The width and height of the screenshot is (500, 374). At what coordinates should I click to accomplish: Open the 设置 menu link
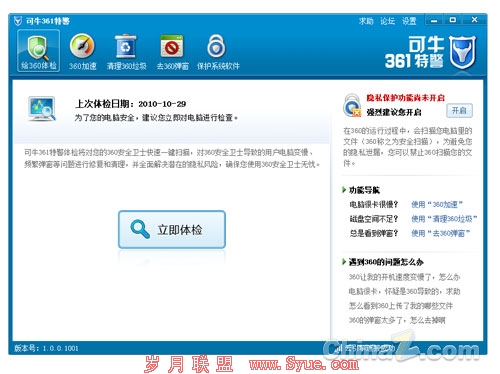pyautogui.click(x=409, y=21)
